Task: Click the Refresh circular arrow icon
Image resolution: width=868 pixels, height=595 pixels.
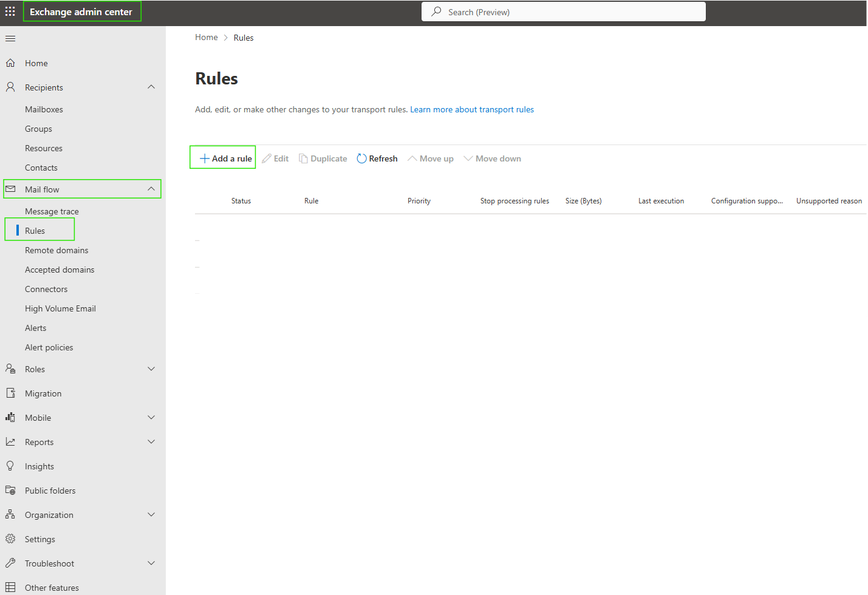Action: coord(361,158)
